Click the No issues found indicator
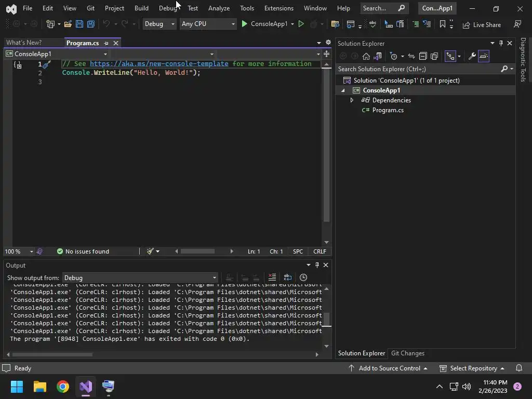 click(83, 251)
